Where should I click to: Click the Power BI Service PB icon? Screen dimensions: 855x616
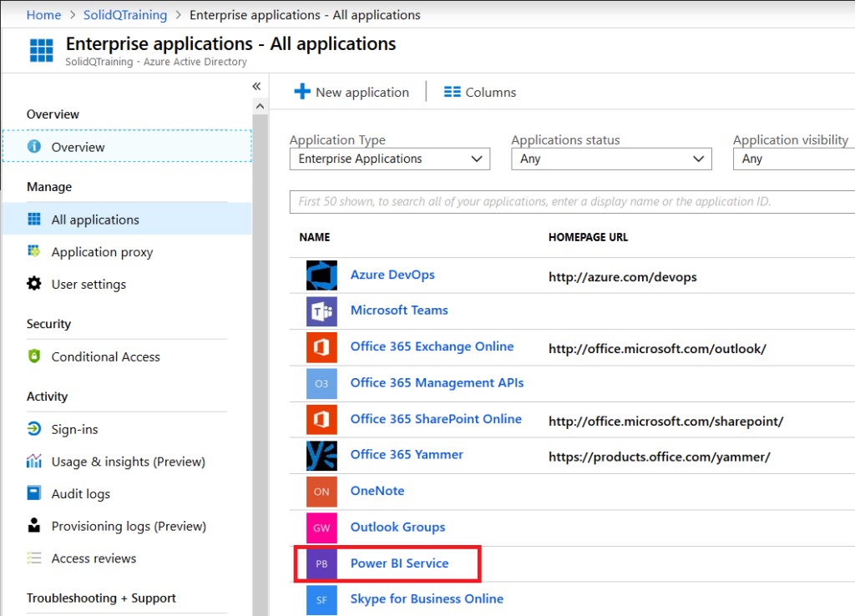click(321, 563)
